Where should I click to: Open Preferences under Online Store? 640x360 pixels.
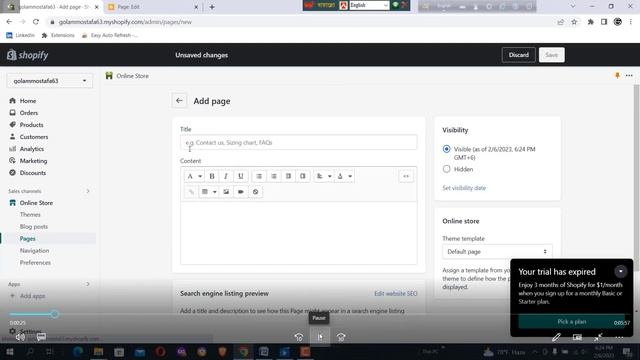click(36, 262)
